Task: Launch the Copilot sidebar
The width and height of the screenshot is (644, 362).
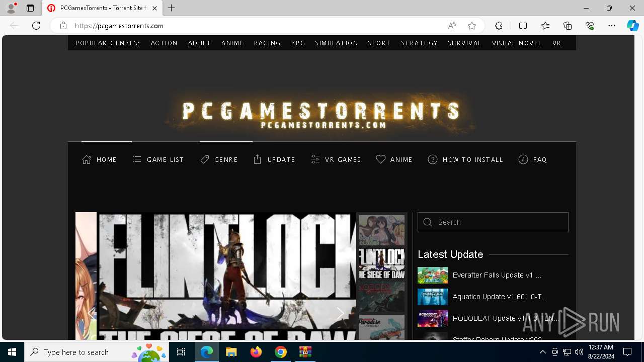Action: (x=632, y=26)
